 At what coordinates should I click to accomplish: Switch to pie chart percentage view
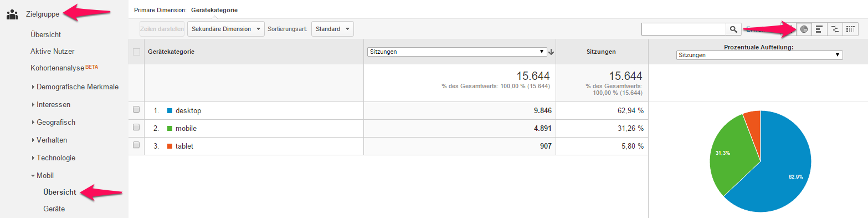point(804,29)
